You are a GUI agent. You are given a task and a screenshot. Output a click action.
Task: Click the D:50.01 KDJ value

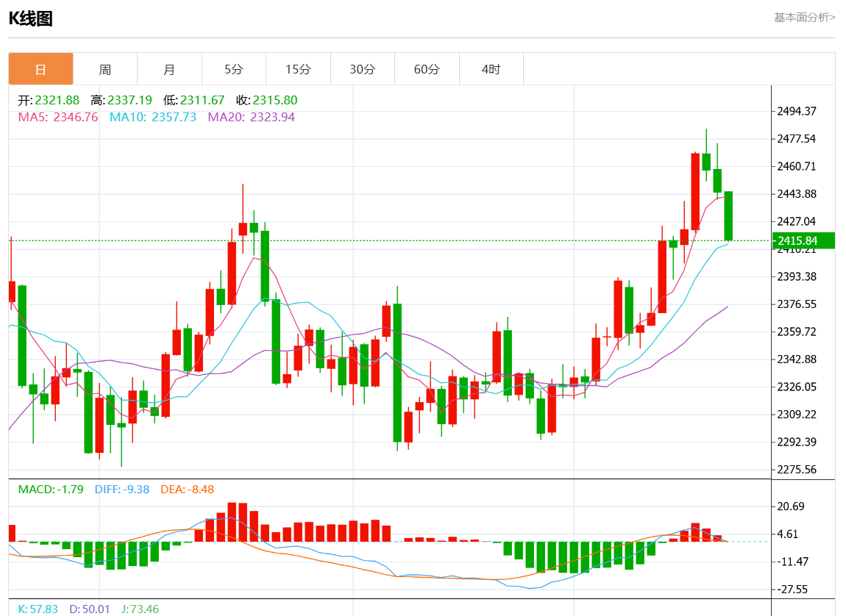pos(90,609)
